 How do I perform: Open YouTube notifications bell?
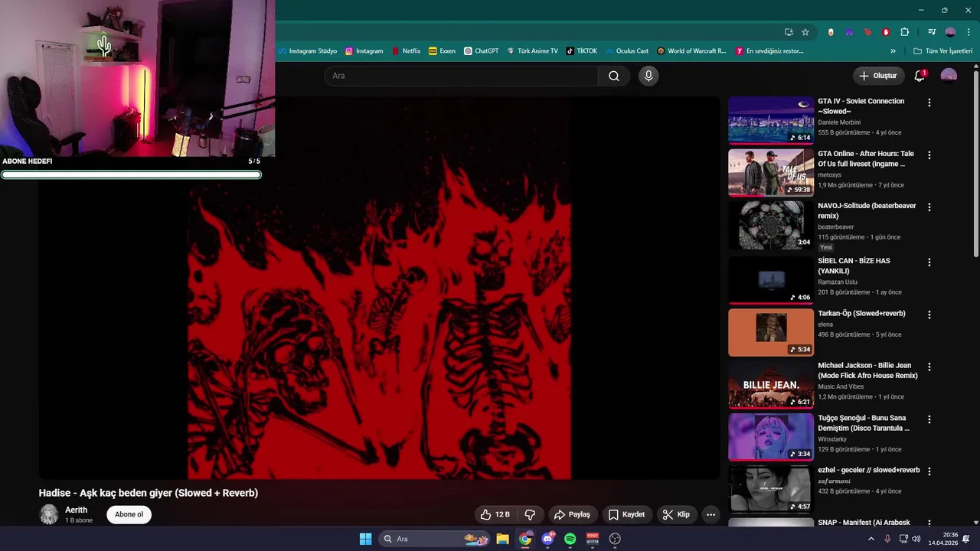[920, 76]
